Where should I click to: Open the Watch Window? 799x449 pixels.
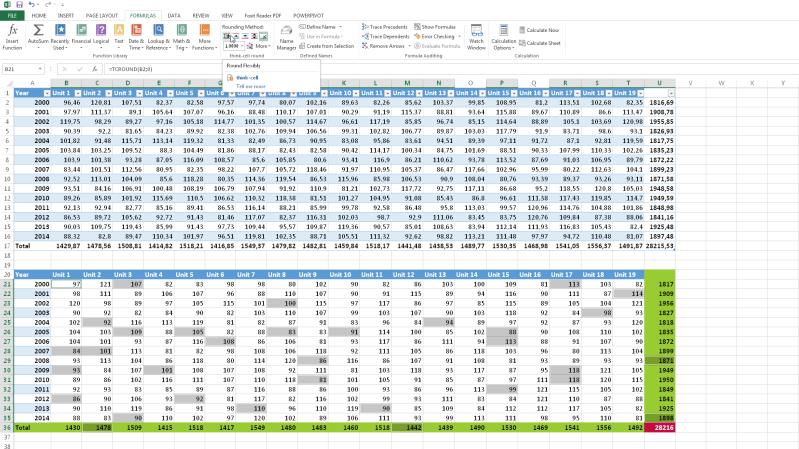(476, 37)
